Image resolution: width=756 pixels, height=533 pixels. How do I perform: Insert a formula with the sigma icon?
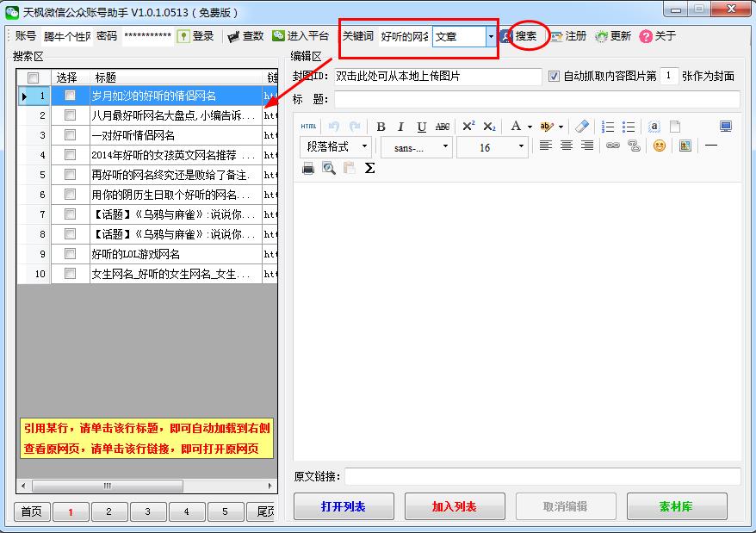tap(370, 168)
